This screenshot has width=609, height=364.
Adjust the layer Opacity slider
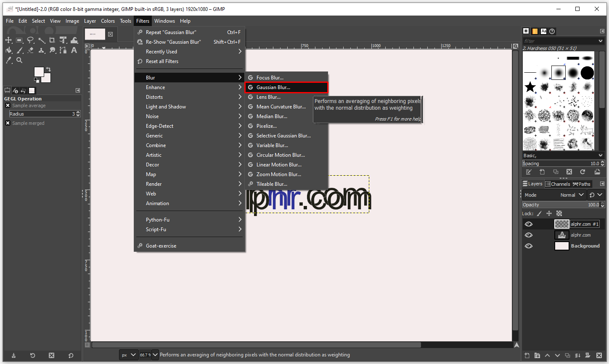564,205
